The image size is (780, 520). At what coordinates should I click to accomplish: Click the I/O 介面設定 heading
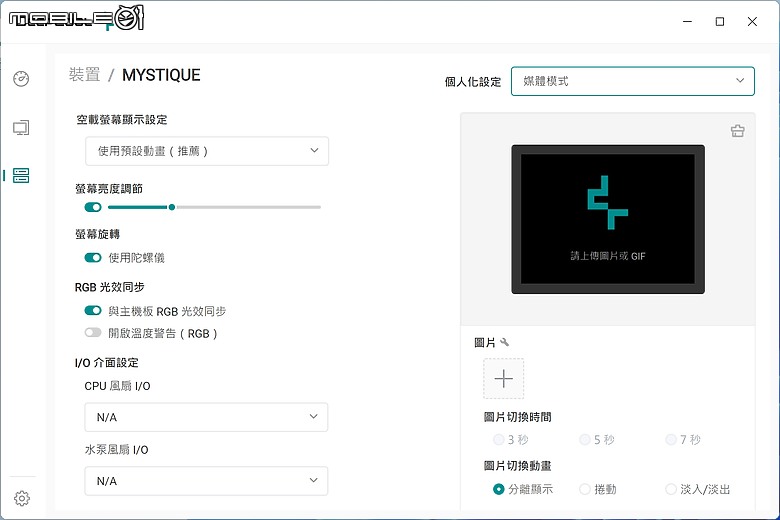[106, 362]
